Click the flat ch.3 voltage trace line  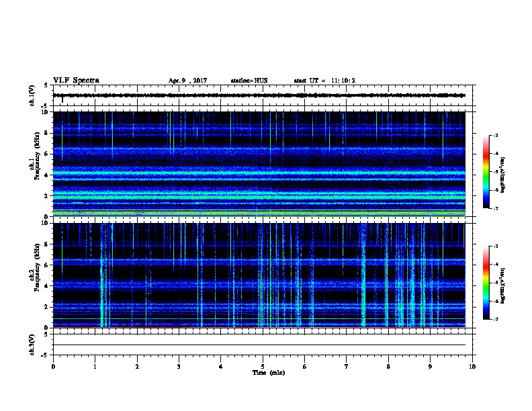point(259,345)
